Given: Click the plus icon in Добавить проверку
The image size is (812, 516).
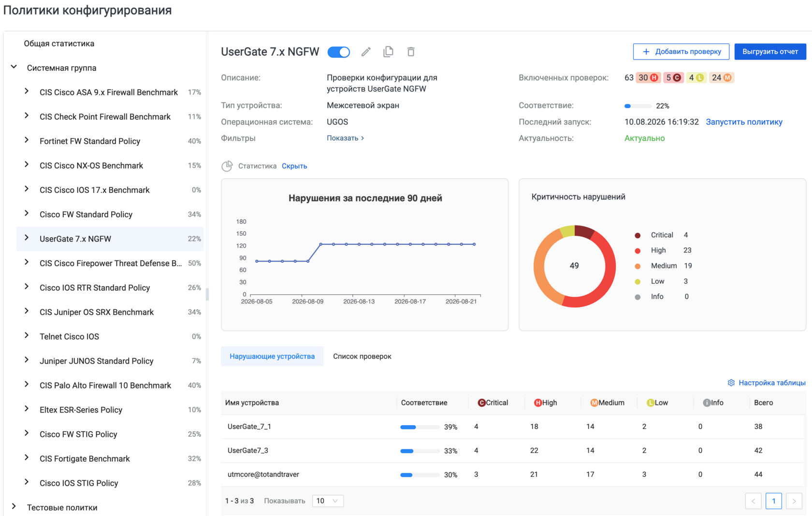Looking at the screenshot, I should (x=646, y=52).
